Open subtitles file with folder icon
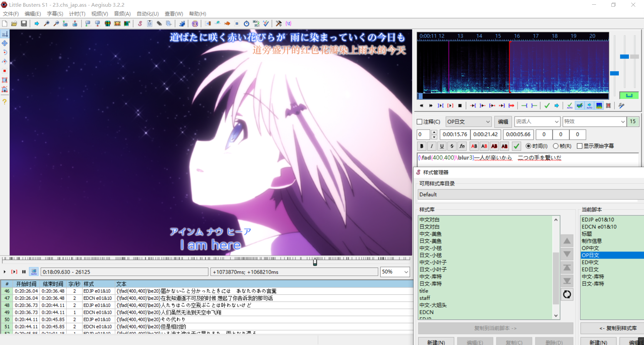Image resolution: width=644 pixels, height=345 pixels. pyautogui.click(x=14, y=23)
